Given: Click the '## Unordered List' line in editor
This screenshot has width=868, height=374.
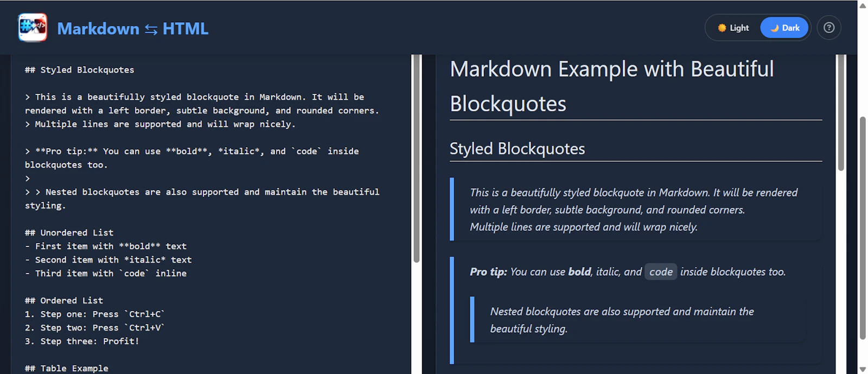Looking at the screenshot, I should [x=69, y=233].
